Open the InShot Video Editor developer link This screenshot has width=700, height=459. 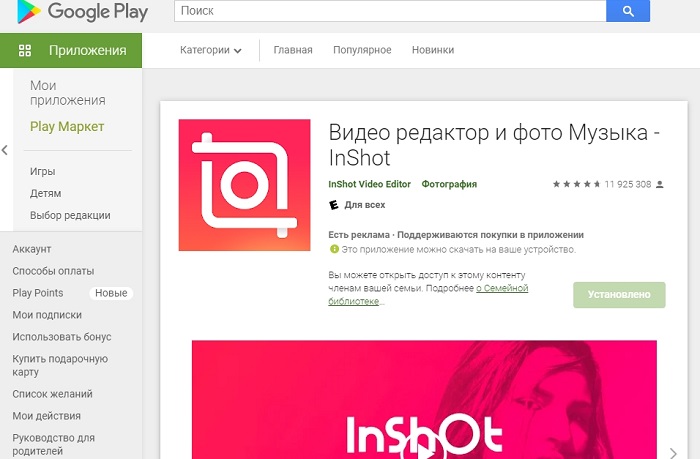[369, 184]
